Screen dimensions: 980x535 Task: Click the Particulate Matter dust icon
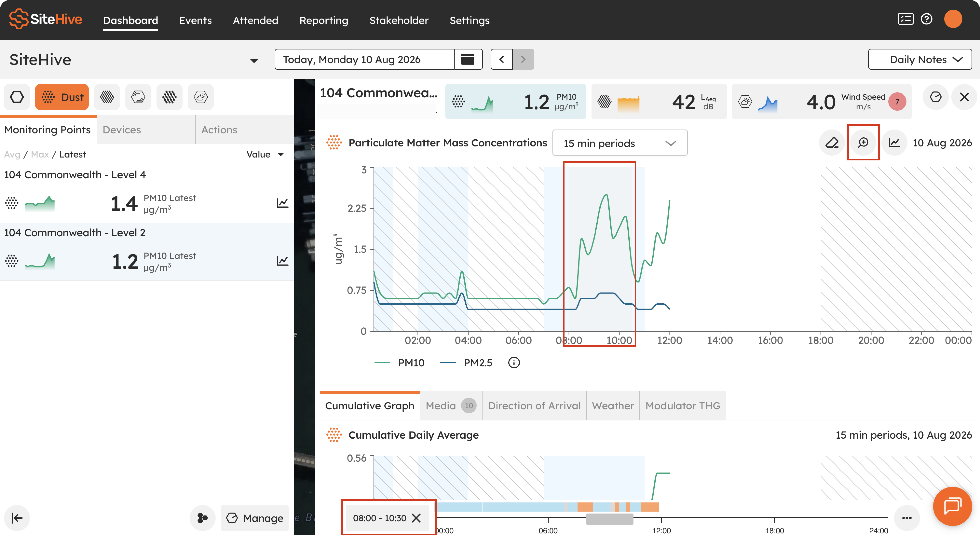coord(334,143)
